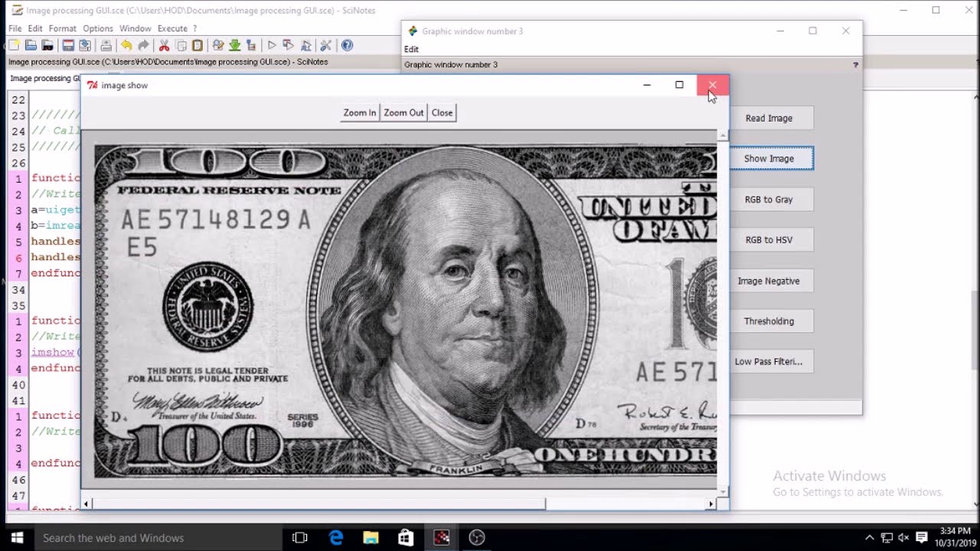This screenshot has height=551, width=980.
Task: Click the Close button beside Zoom Out
Action: click(443, 112)
